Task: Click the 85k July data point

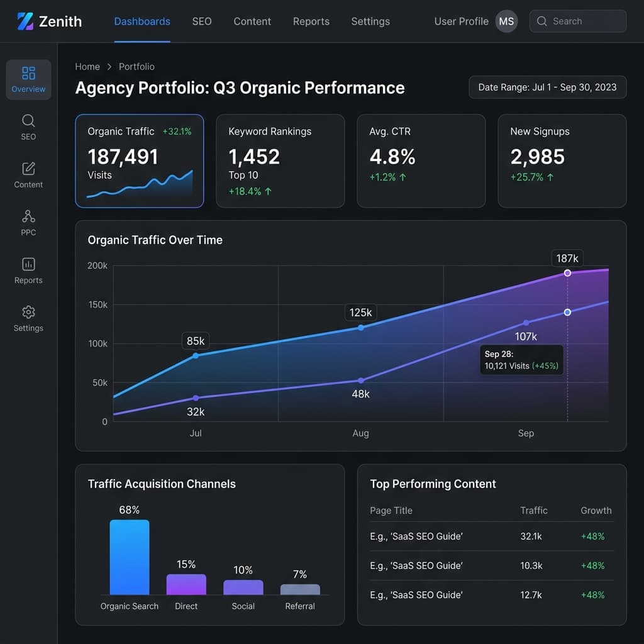Action: 196,356
